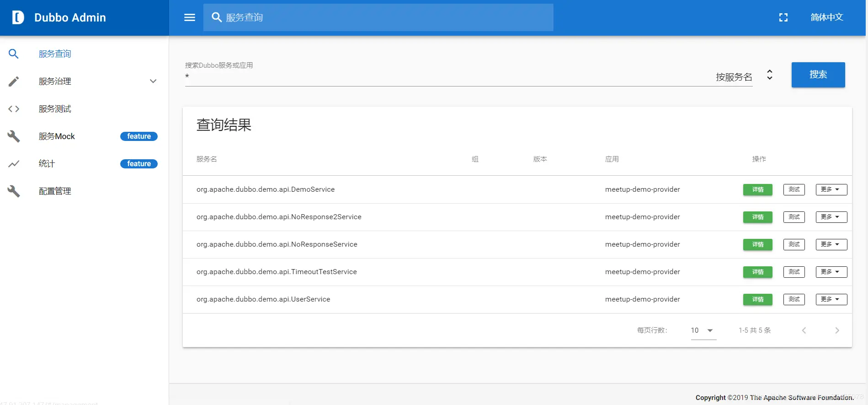Switch language via 简体中文
Viewport: 868px width, 405px height.
pyautogui.click(x=826, y=17)
